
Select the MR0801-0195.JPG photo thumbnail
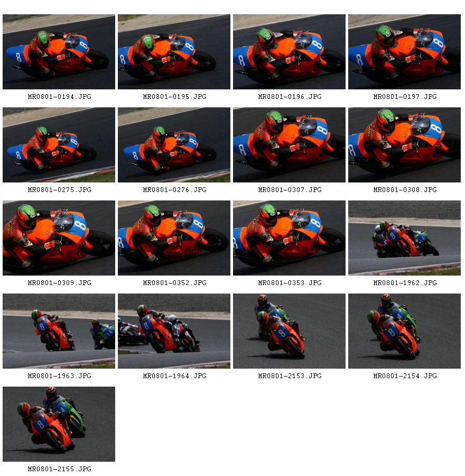click(x=174, y=52)
